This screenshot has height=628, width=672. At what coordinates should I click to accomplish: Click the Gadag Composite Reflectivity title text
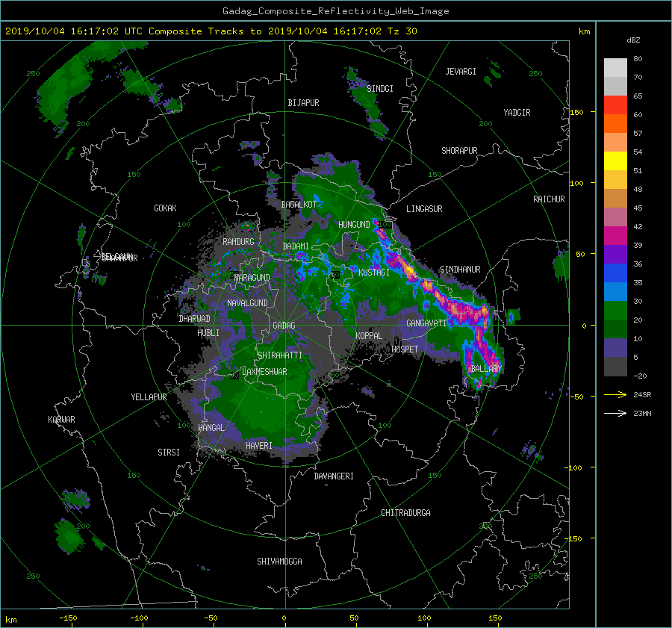pyautogui.click(x=335, y=11)
